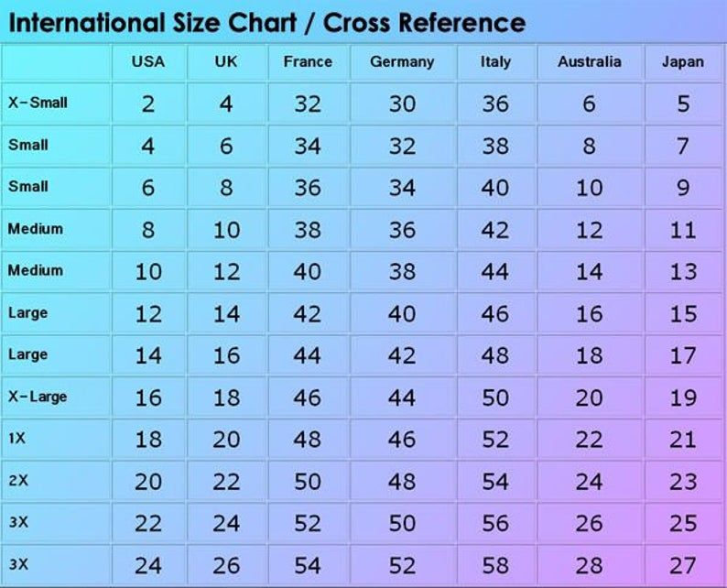This screenshot has width=727, height=588.
Task: Click the X-Small USA value 2
Action: point(148,103)
